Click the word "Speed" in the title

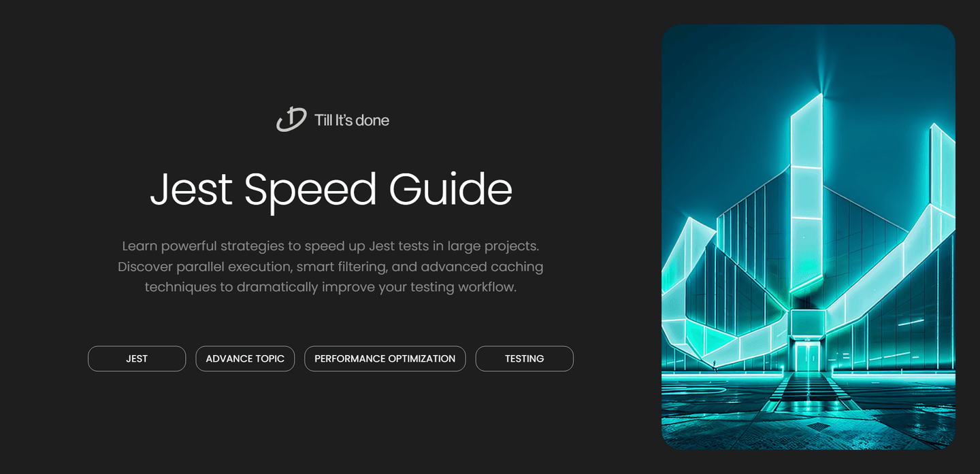tap(310, 189)
